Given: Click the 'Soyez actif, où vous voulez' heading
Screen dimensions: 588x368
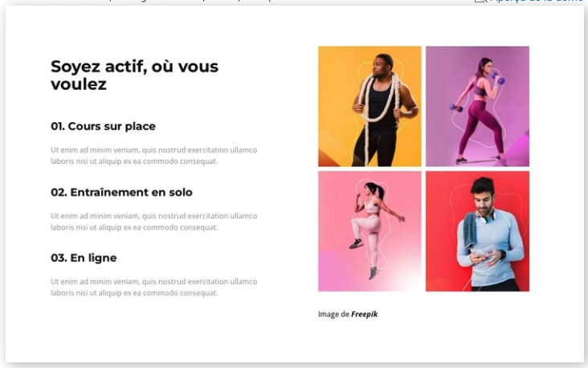Looking at the screenshot, I should coord(134,75).
